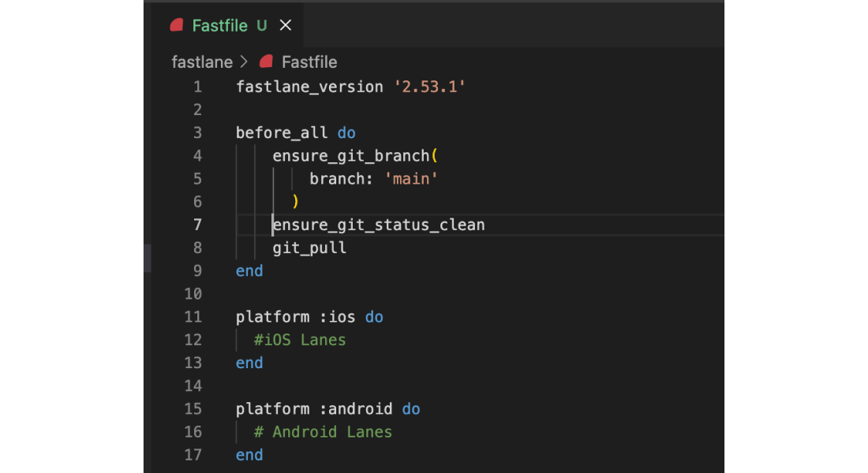Close the Fastfile editor tab

tap(286, 25)
